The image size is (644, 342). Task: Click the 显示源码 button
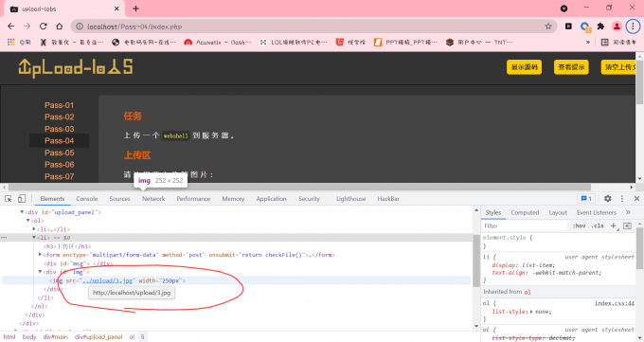(524, 67)
